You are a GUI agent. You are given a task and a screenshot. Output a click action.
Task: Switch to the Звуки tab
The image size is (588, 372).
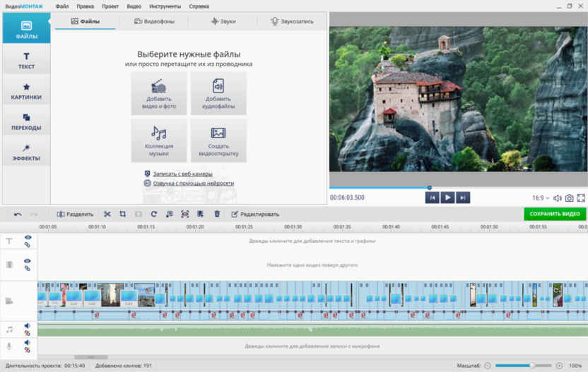[223, 21]
